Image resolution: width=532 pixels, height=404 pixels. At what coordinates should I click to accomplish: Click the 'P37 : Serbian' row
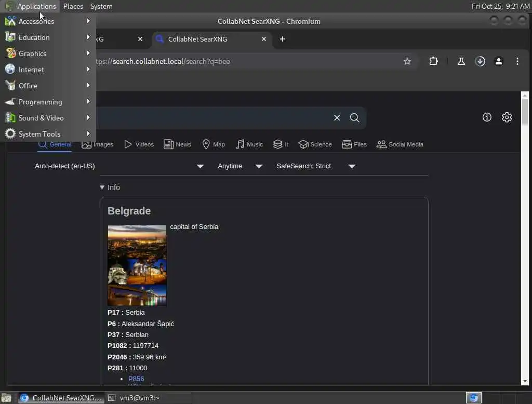coord(128,334)
